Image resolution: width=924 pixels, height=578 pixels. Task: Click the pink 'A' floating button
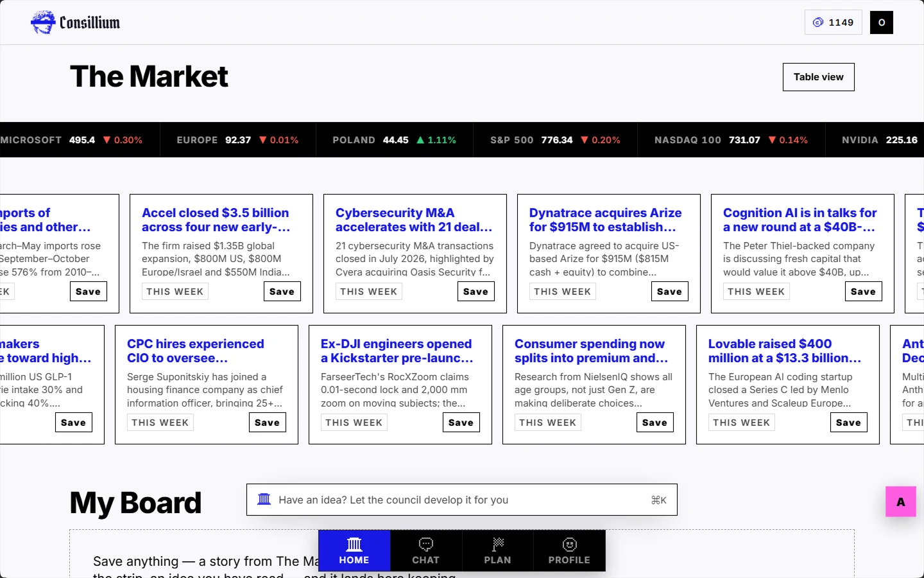[x=901, y=502]
